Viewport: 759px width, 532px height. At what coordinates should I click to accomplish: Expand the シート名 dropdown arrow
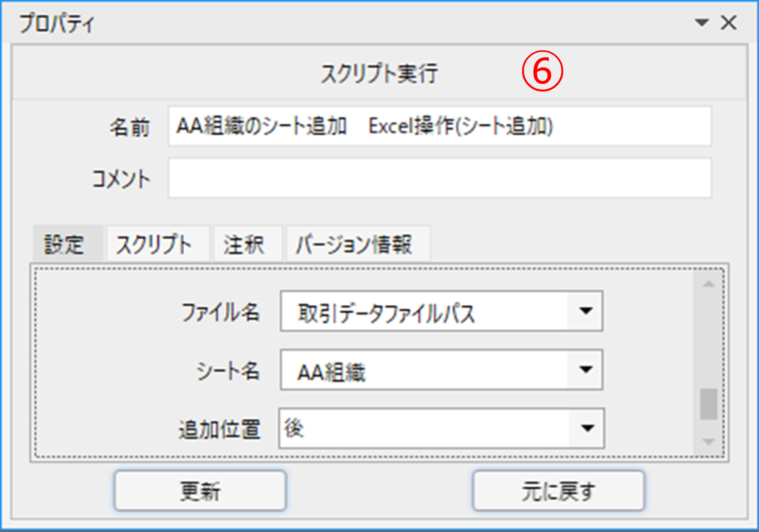click(x=585, y=370)
